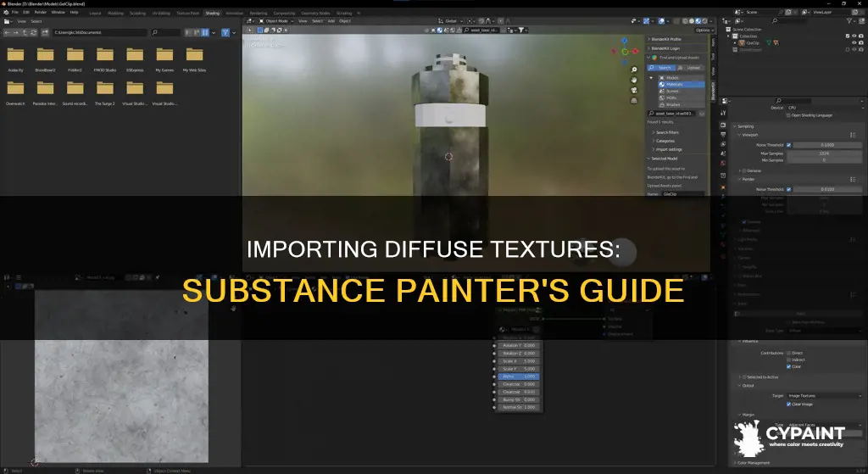This screenshot has height=474, width=868.
Task: Disable GleClip render camera icon
Action: [x=861, y=42]
